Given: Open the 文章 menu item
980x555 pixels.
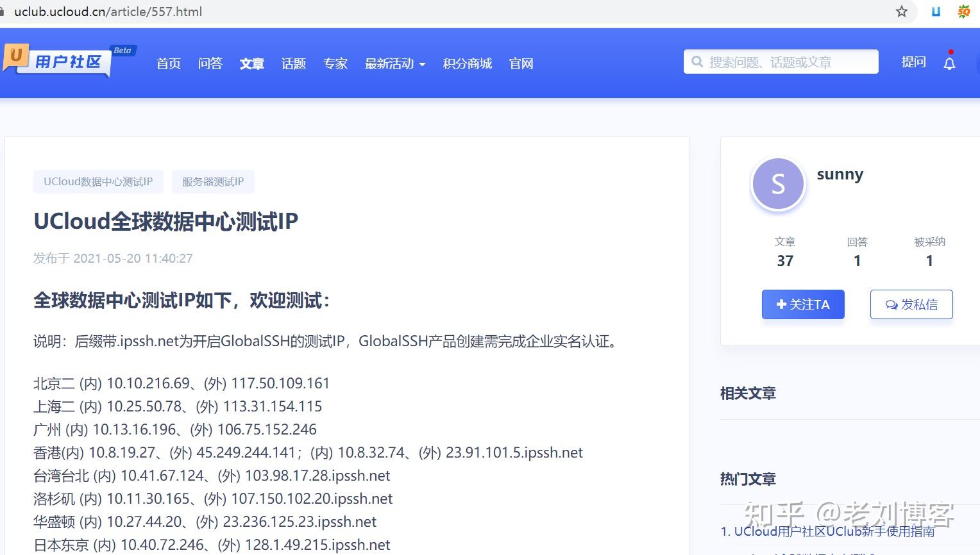Looking at the screenshot, I should pyautogui.click(x=251, y=63).
